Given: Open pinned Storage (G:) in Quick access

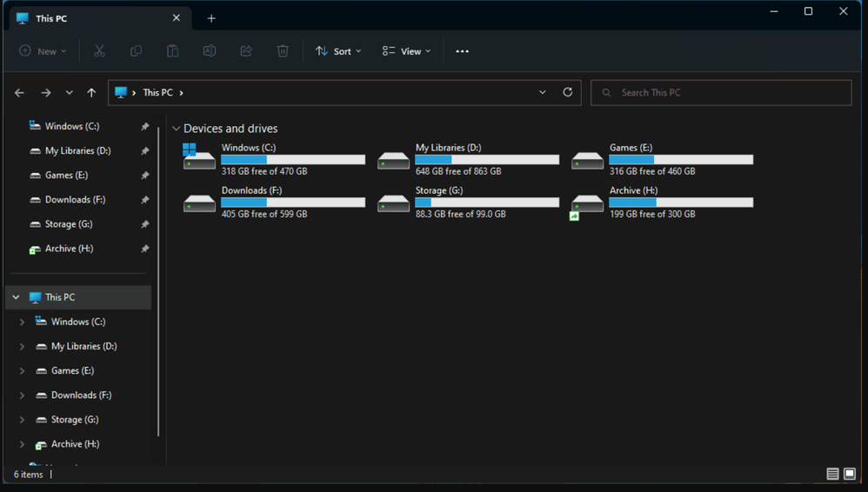Looking at the screenshot, I should pos(69,224).
